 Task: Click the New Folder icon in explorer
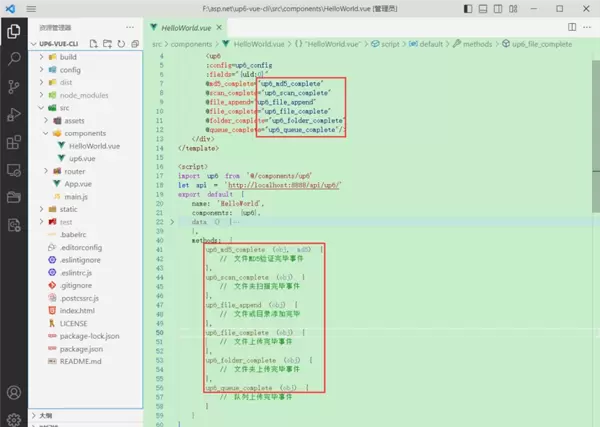coord(109,43)
